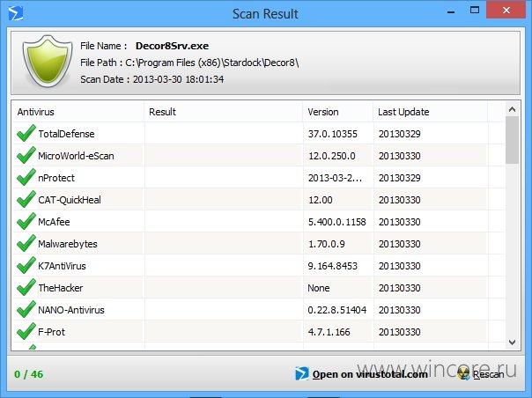The width and height of the screenshot is (532, 398).
Task: Select the TheHacker row name
Action: (61, 288)
